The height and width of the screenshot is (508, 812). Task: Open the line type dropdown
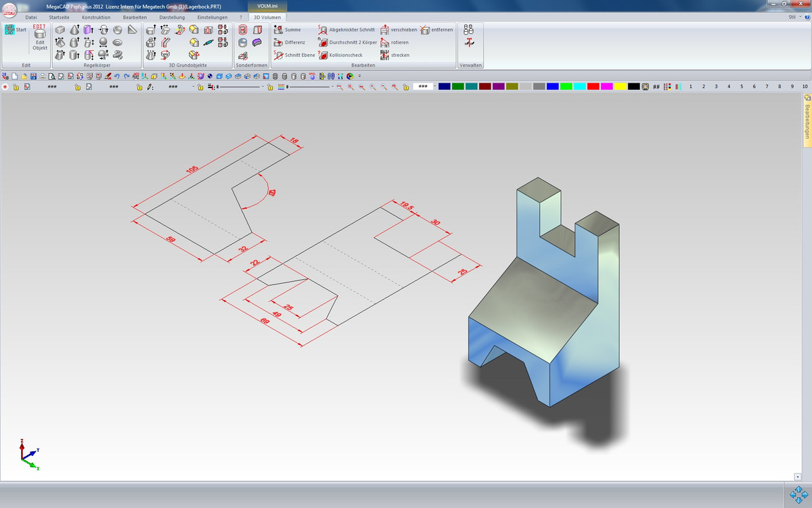coord(263,87)
